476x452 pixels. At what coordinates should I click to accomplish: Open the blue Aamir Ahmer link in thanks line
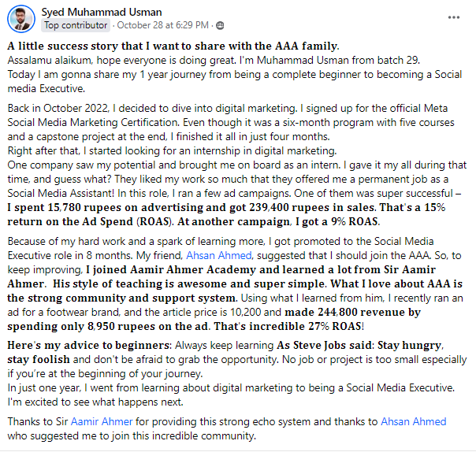click(x=97, y=422)
